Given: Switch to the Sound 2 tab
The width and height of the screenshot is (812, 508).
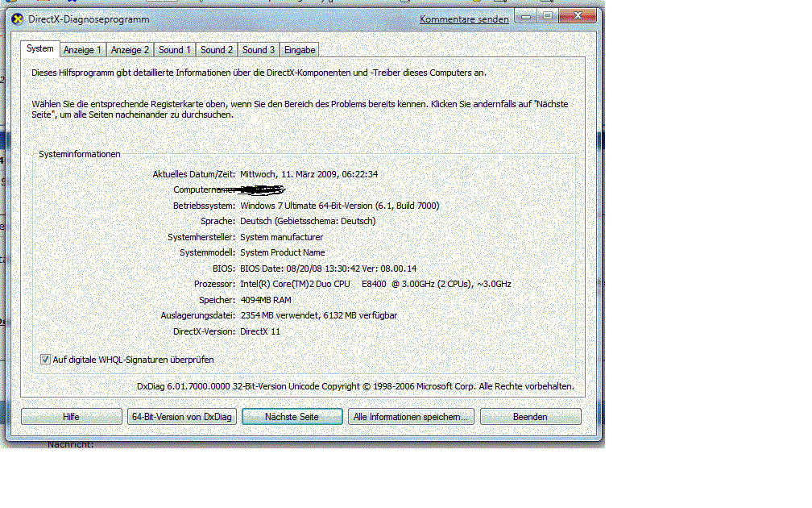Looking at the screenshot, I should pos(217,50).
